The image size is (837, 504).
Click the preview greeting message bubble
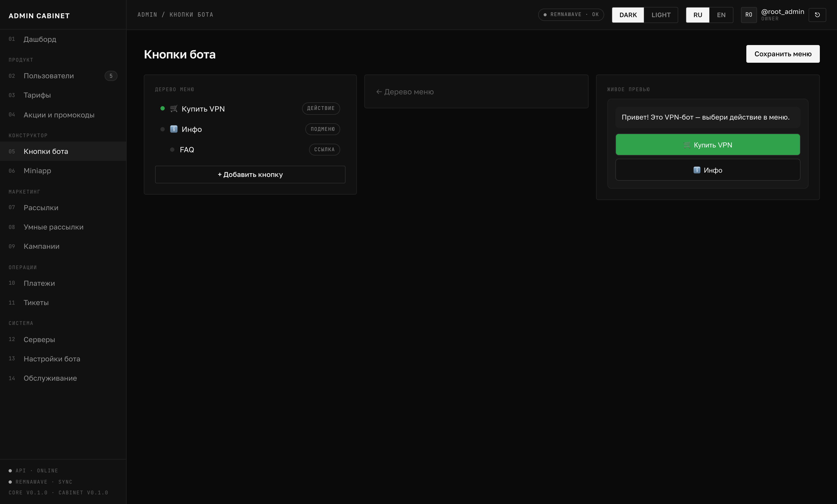coord(708,117)
